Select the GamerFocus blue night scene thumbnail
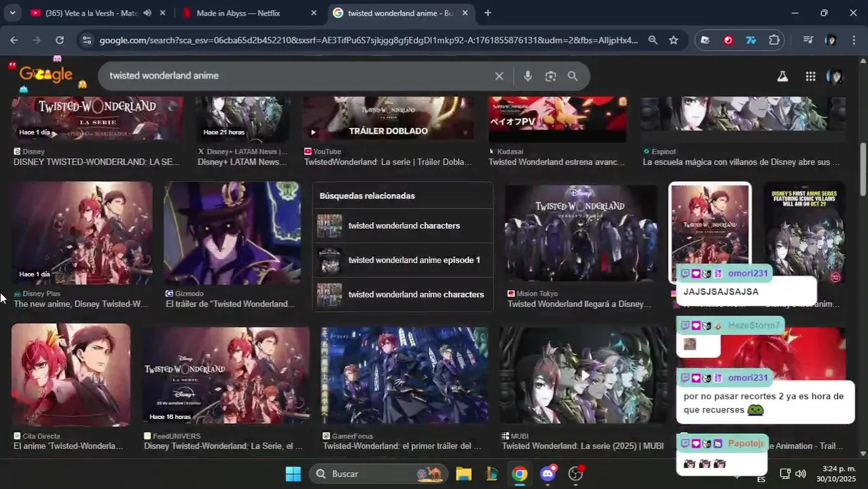The width and height of the screenshot is (868, 489). pos(404,375)
